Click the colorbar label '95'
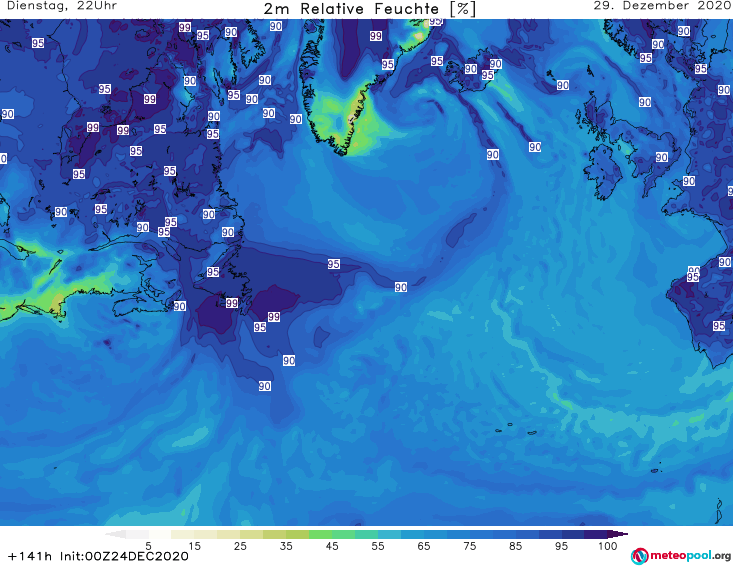This screenshot has width=733, height=566. coord(561,546)
